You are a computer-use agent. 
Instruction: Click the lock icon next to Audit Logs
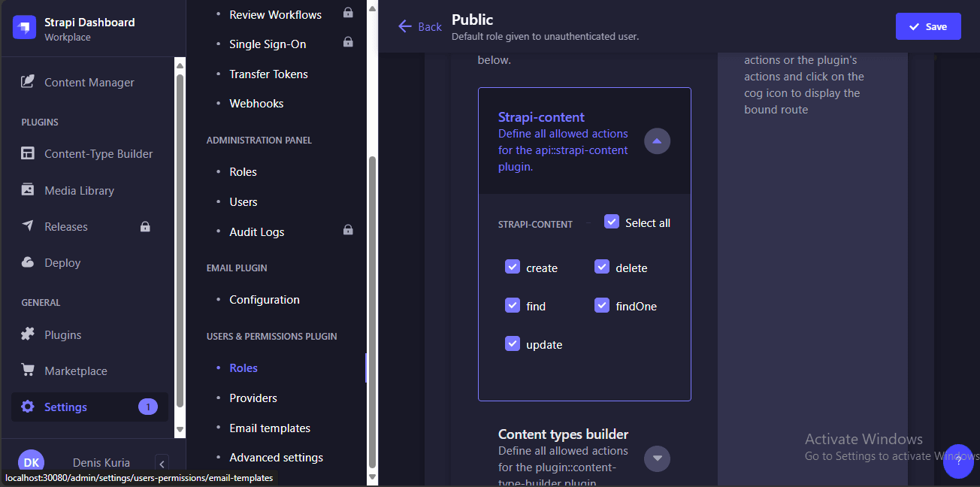pyautogui.click(x=348, y=230)
